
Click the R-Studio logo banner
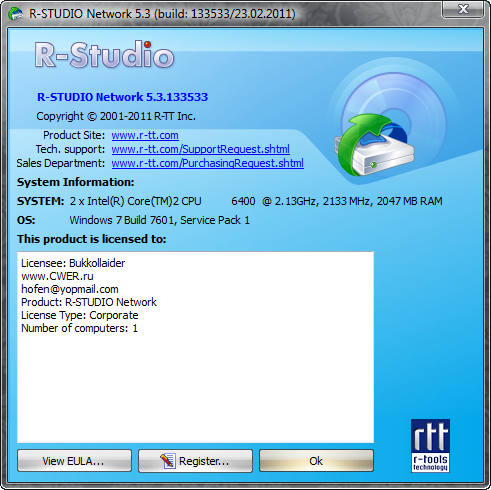tap(104, 55)
